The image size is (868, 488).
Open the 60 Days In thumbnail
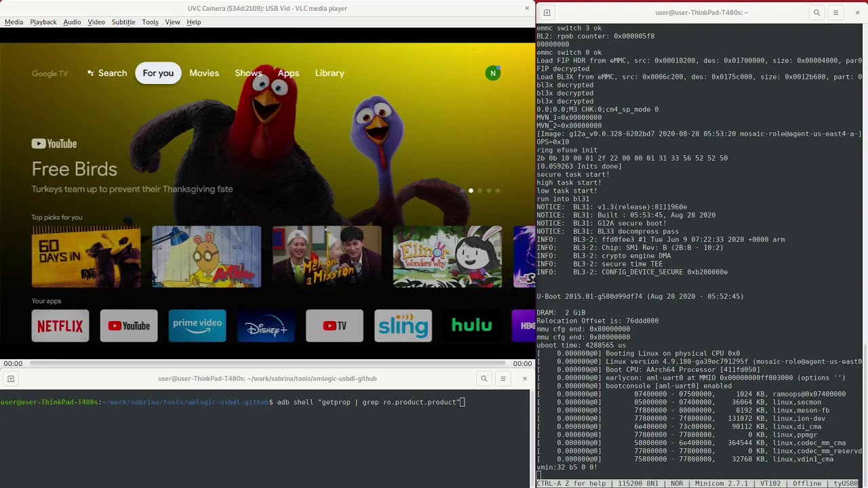tap(86, 256)
